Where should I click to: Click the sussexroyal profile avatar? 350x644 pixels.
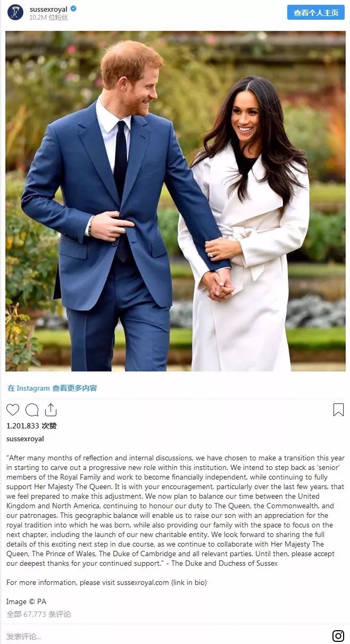point(15,13)
